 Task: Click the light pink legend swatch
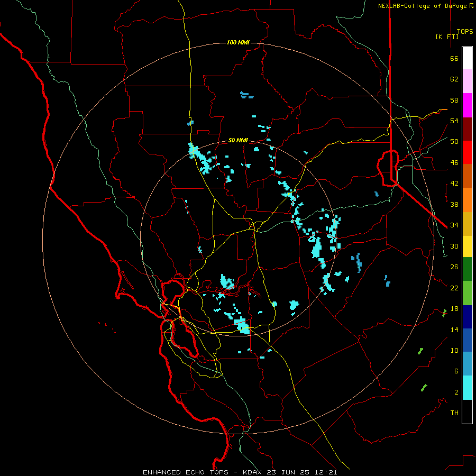coord(467,81)
